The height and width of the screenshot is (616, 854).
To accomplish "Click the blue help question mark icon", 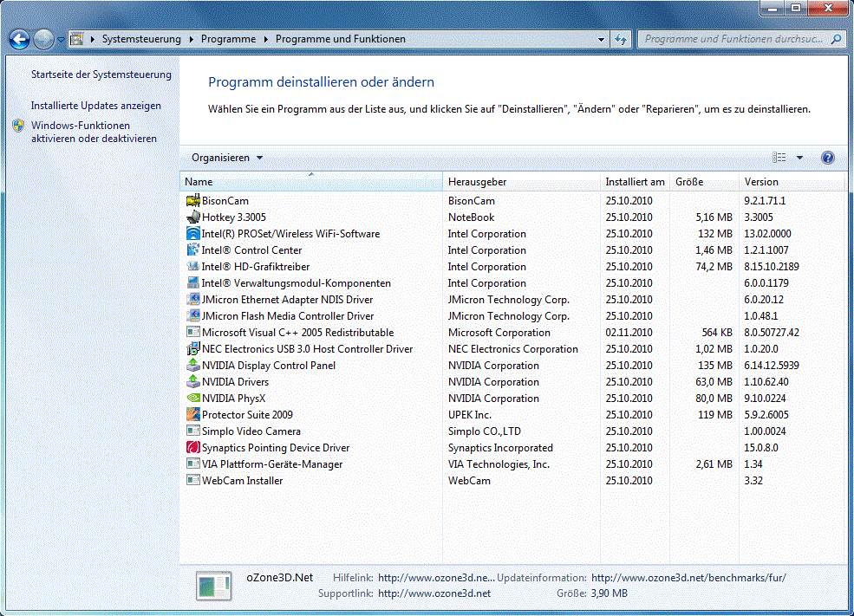I will [x=827, y=158].
